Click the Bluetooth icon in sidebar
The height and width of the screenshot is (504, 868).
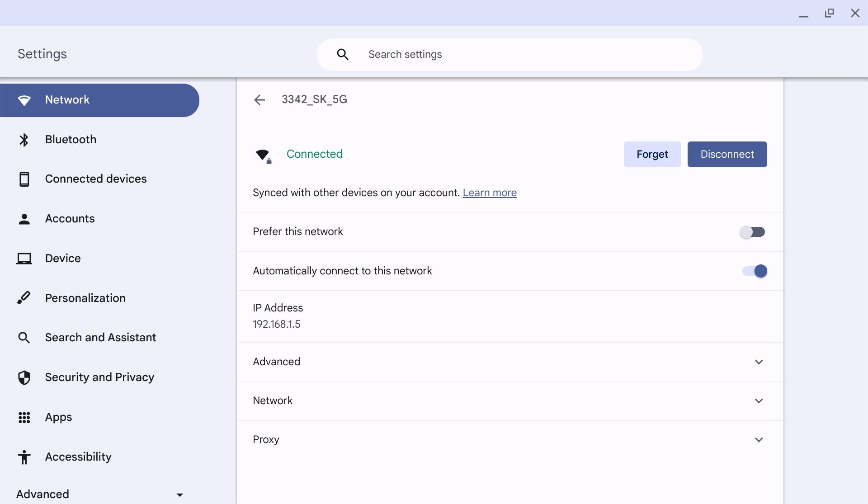[x=24, y=140]
